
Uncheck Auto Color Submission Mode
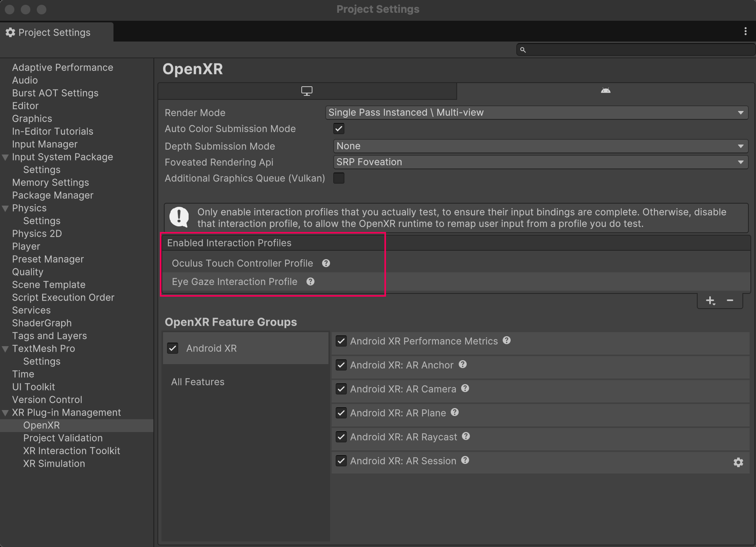click(x=338, y=129)
